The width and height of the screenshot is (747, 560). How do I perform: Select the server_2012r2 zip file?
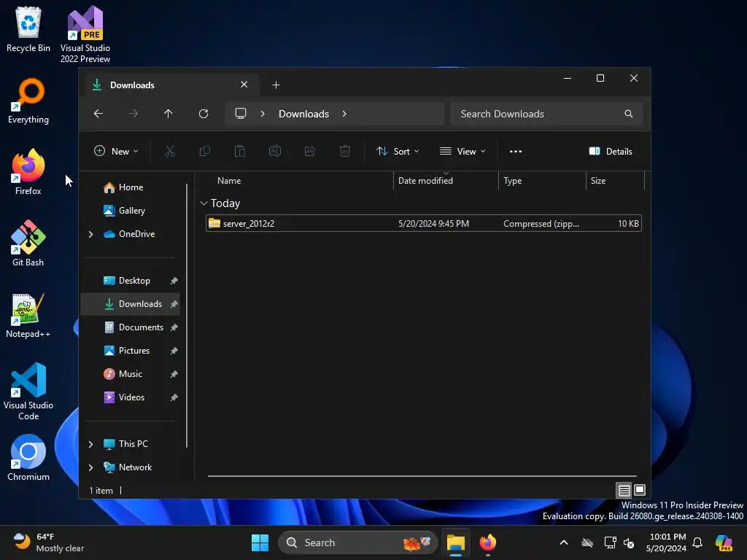(424, 224)
